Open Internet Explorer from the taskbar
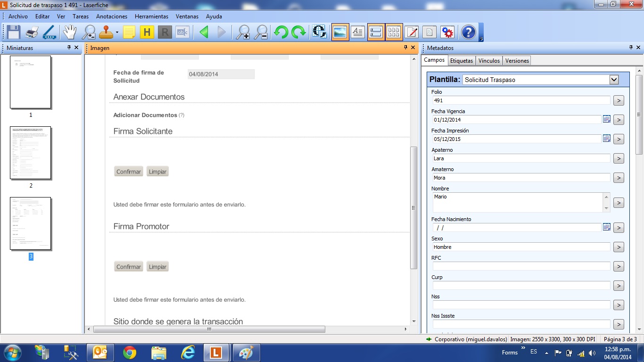Viewport: 644px width, 362px height. (188, 353)
